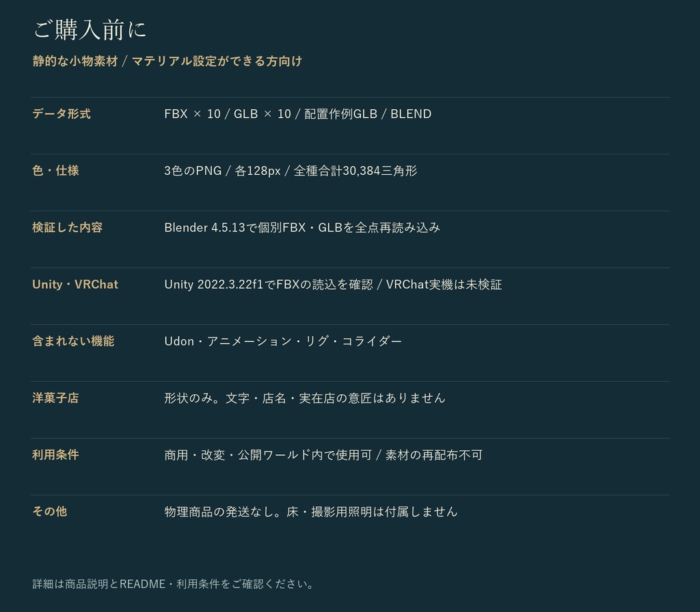The image size is (700, 612).
Task: Click the '含まれない機能' row label
Action: [x=73, y=342]
